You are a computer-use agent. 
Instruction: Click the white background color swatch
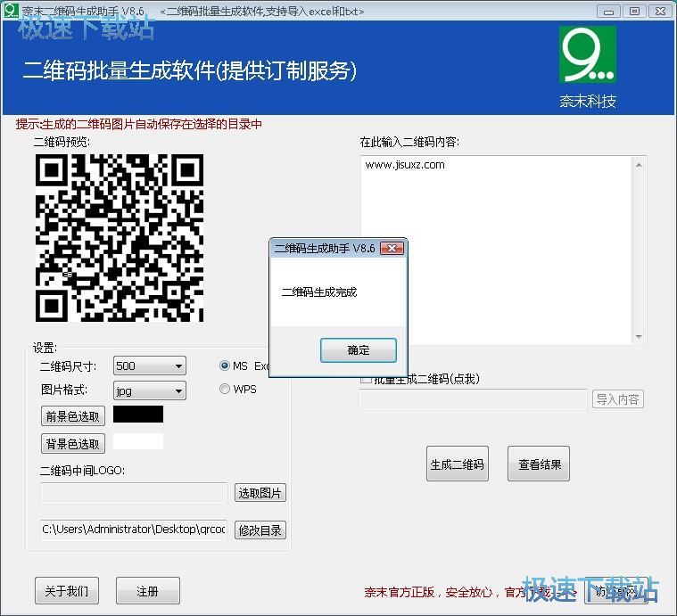(x=138, y=441)
